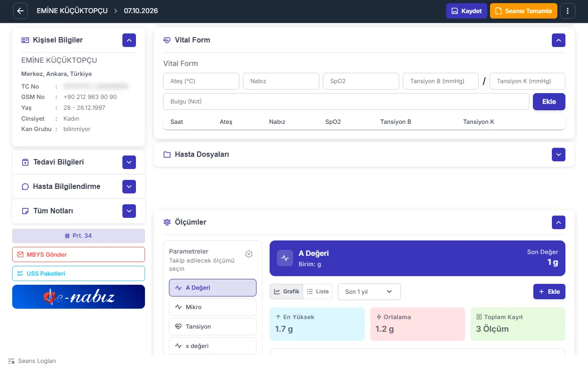Expand the Tedavi Bilgileri section

coord(129,162)
